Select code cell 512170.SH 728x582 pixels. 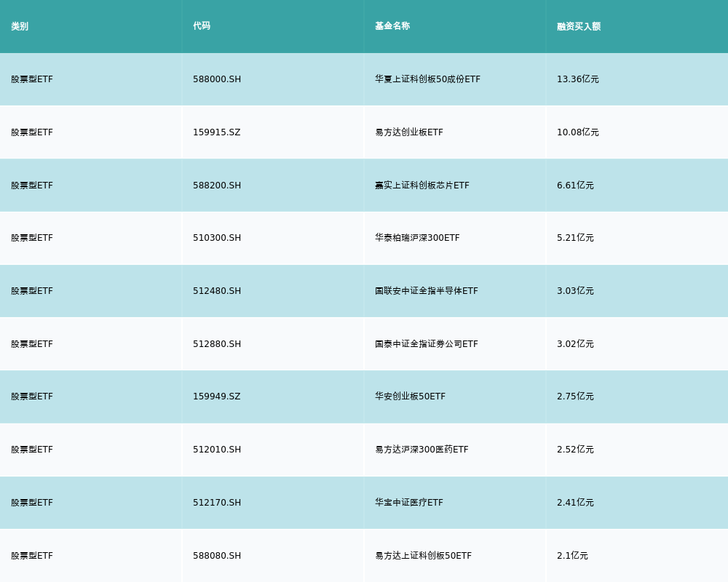pos(217,503)
